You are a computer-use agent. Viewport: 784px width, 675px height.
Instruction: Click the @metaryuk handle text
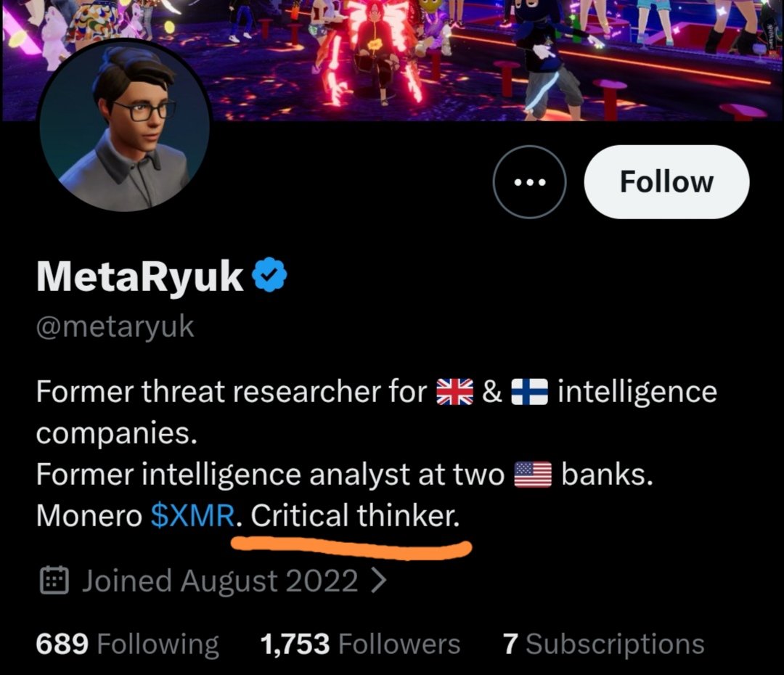[115, 327]
